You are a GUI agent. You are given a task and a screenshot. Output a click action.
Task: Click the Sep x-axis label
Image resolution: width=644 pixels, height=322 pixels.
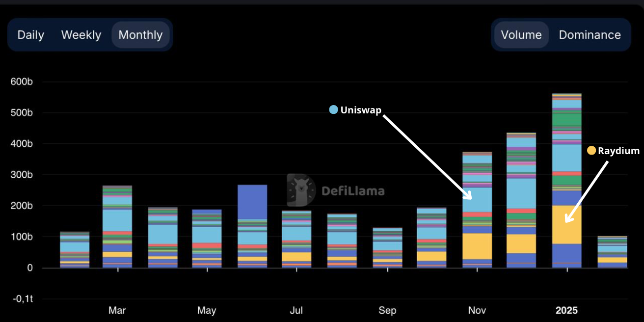pyautogui.click(x=387, y=310)
